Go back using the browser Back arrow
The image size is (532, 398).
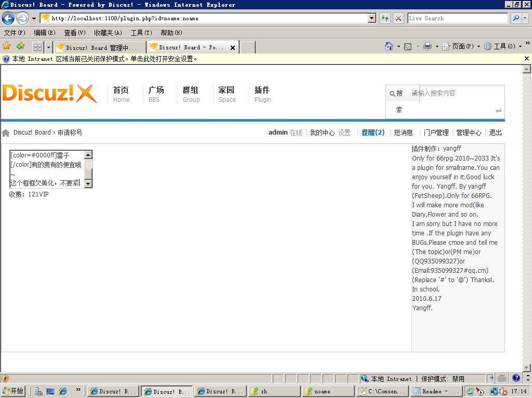pos(8,18)
